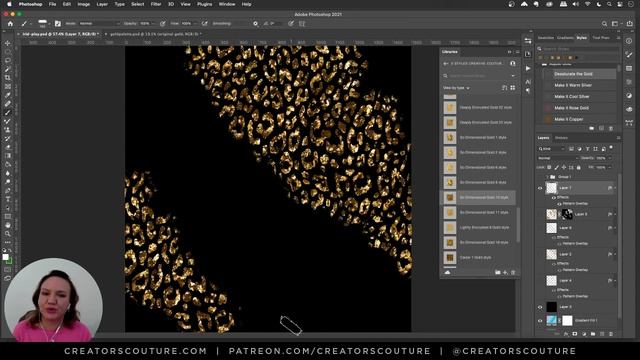
Task: Toggle visibility of black Layer 3
Action: [540, 307]
